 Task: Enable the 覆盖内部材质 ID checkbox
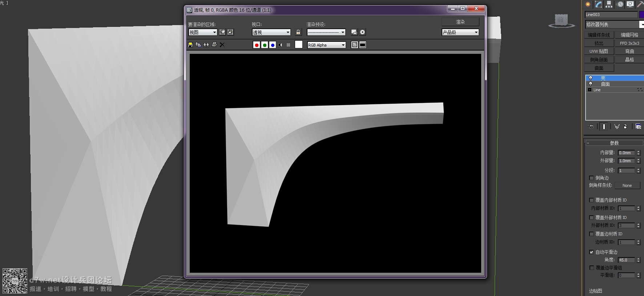[x=591, y=200]
